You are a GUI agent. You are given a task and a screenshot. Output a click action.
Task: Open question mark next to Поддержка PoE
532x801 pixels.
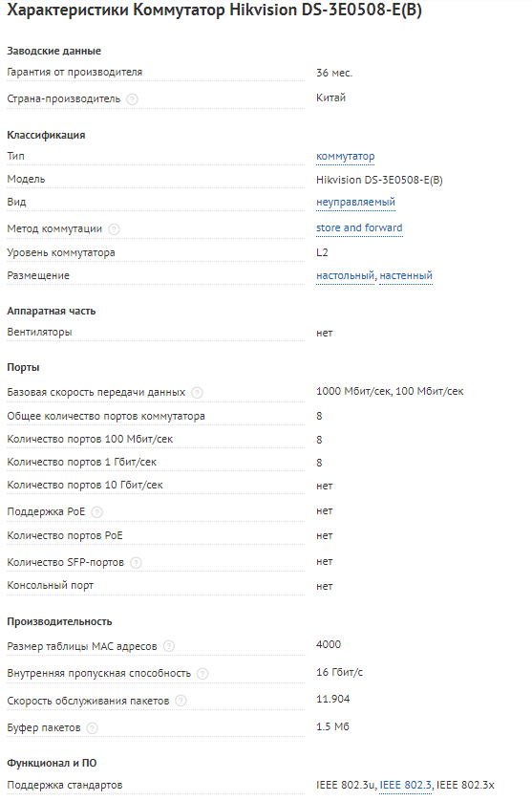pos(97,512)
